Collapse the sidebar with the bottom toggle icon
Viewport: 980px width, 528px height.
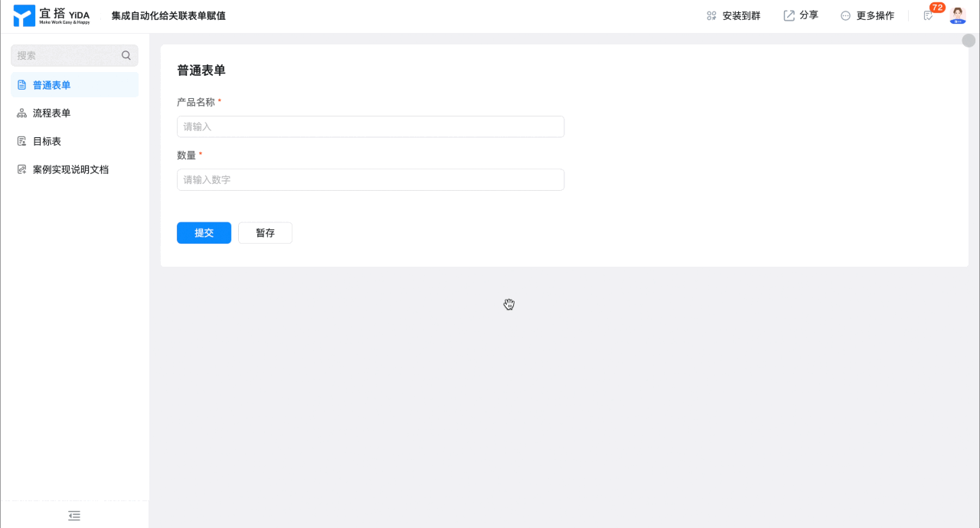click(x=74, y=516)
